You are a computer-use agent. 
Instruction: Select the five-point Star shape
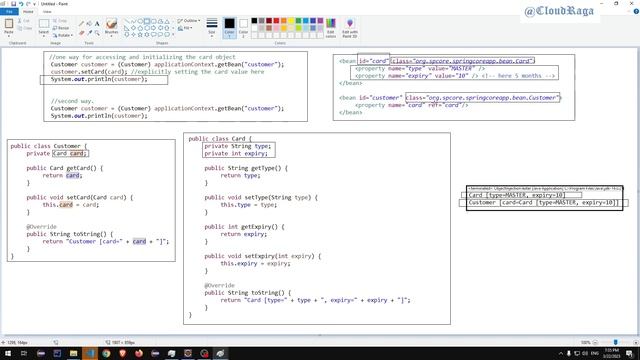pyautogui.click(x=140, y=35)
